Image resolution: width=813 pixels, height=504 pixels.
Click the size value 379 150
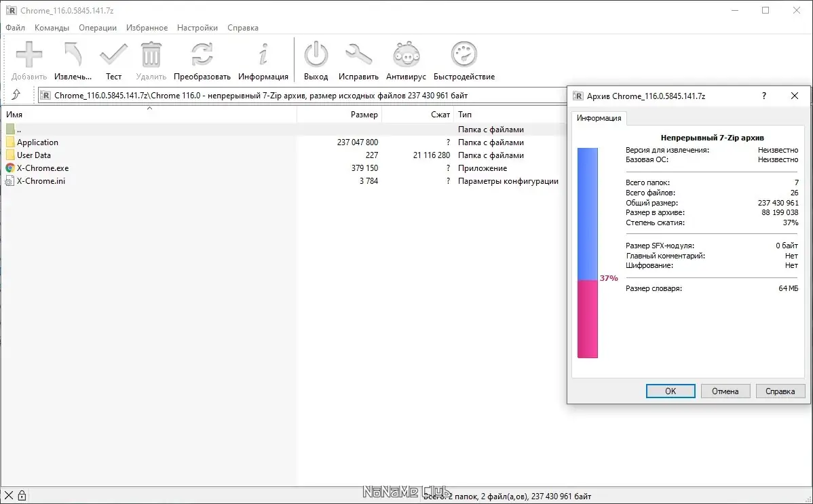[x=364, y=168]
